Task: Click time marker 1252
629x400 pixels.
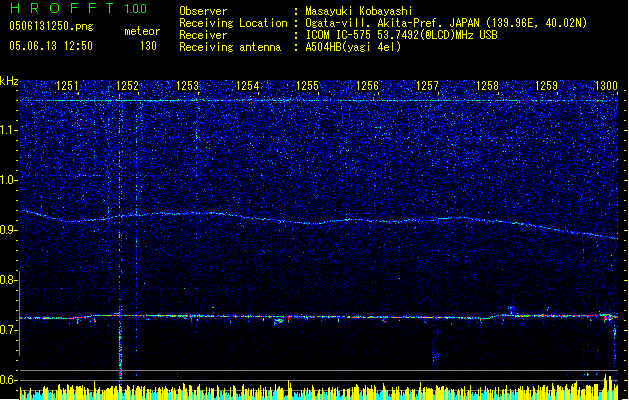Action: click(x=127, y=85)
